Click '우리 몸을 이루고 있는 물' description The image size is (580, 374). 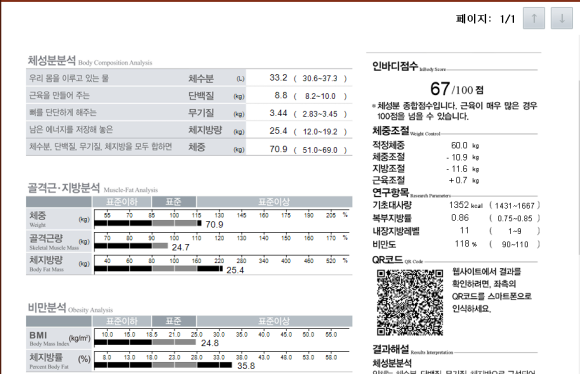point(69,78)
